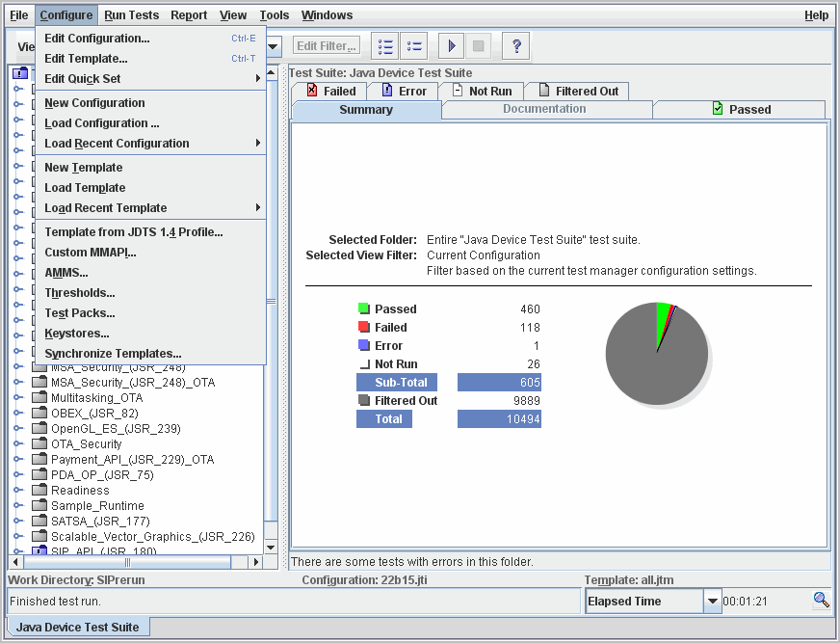
Task: Expand the OTA_Security node handle
Action: click(x=18, y=444)
